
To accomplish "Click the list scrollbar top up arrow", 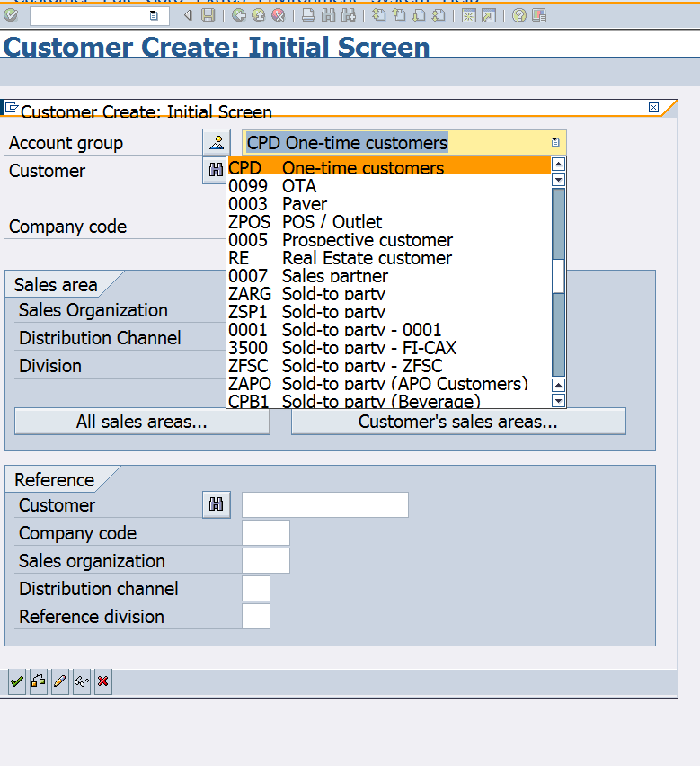I will coord(558,165).
